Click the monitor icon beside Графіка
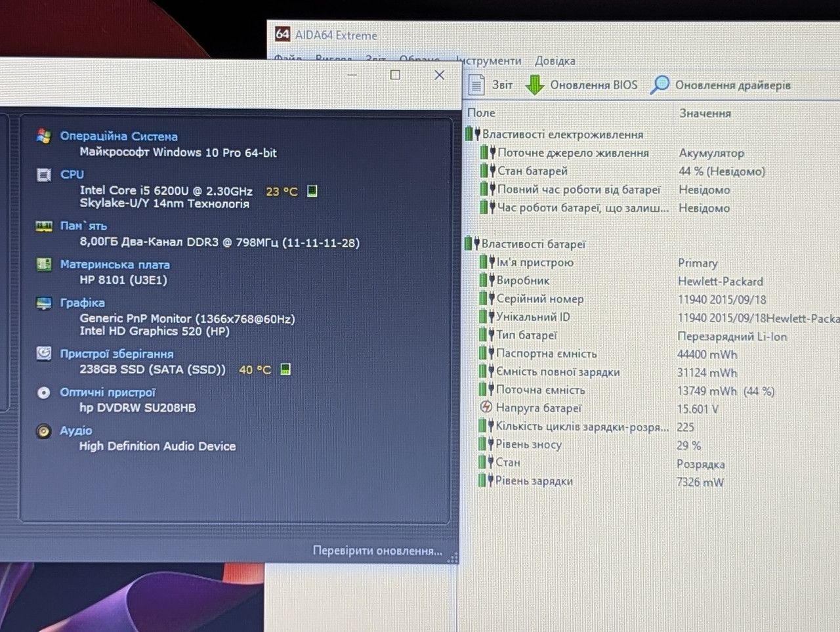Screen dimensions: 840x632 tap(44, 303)
